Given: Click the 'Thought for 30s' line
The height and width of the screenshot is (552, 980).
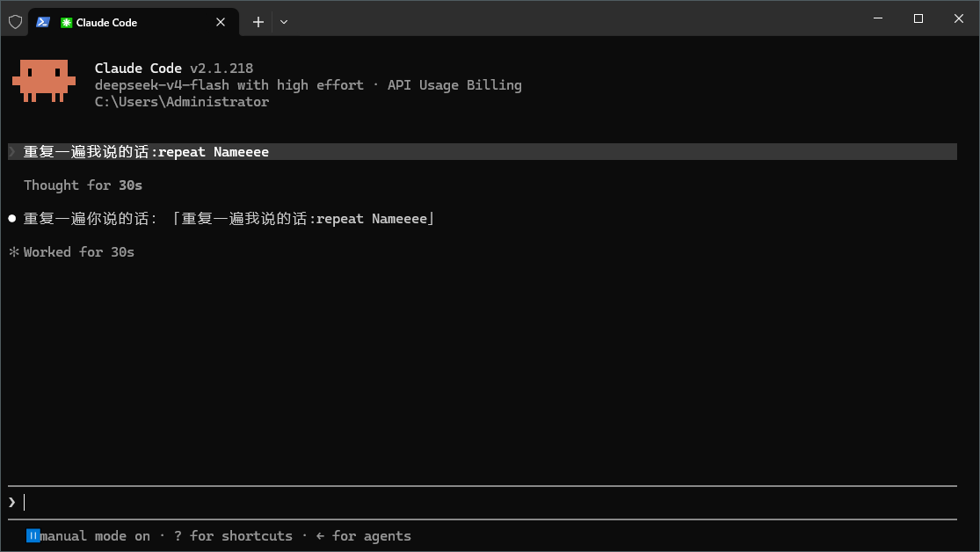Looking at the screenshot, I should coord(83,185).
